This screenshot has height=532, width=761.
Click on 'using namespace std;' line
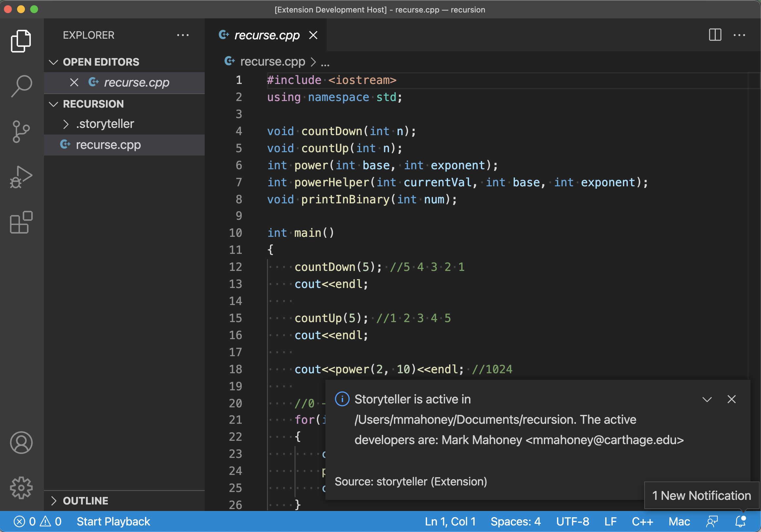click(335, 97)
